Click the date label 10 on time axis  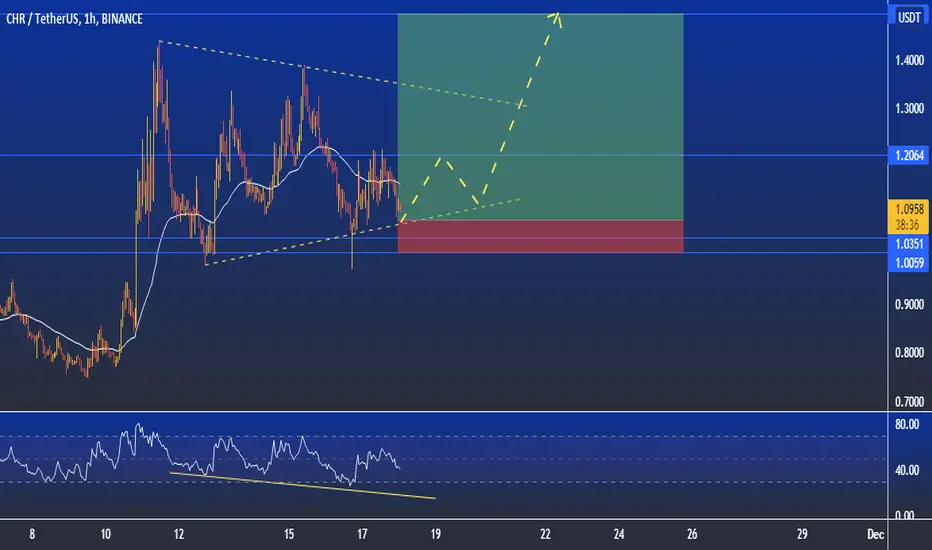click(x=105, y=534)
